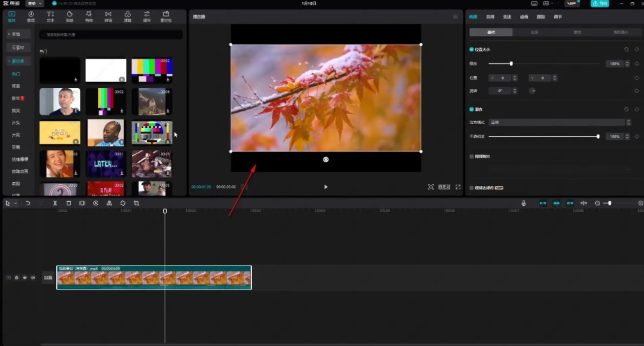
Task: Open the 菜单 dropdown in title bar
Action: click(35, 3)
